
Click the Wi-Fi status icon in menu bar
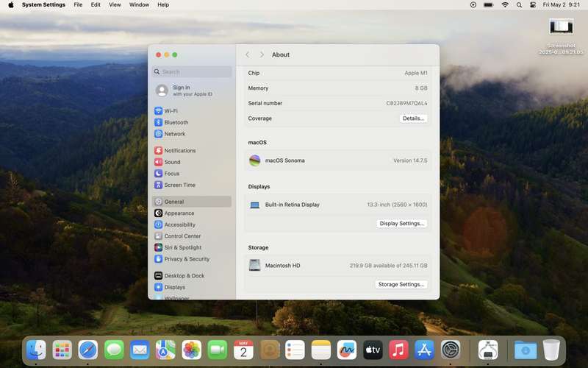coord(505,5)
